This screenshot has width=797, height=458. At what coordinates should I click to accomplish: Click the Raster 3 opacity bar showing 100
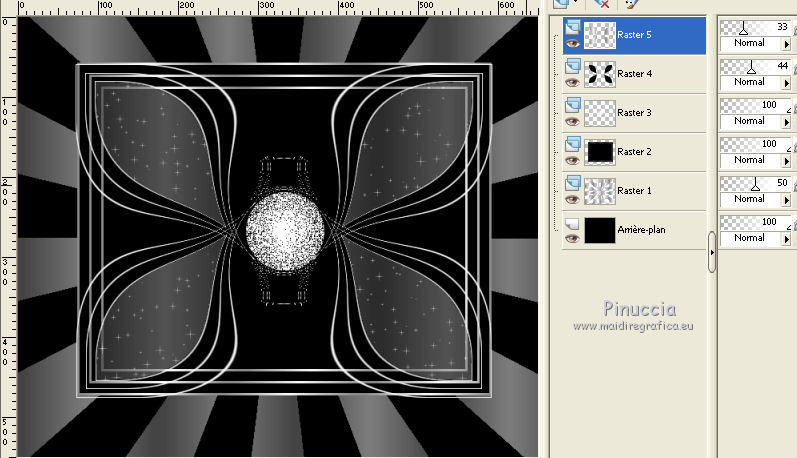click(755, 106)
